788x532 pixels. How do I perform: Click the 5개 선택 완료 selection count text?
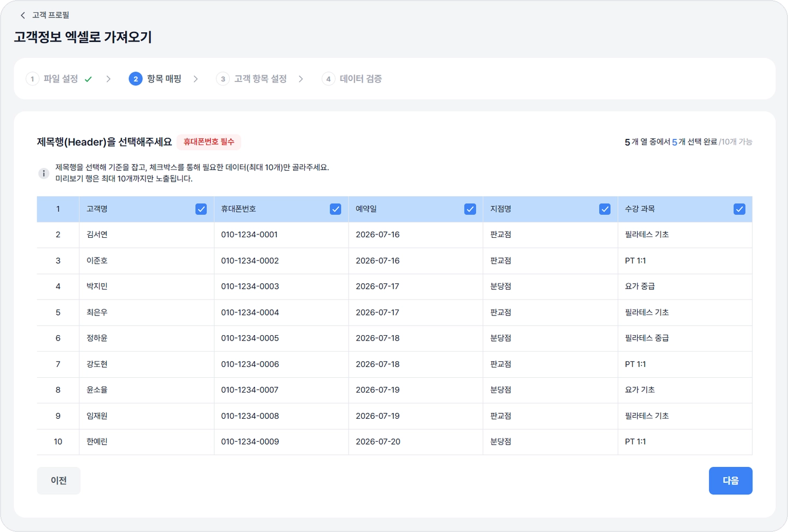(694, 142)
